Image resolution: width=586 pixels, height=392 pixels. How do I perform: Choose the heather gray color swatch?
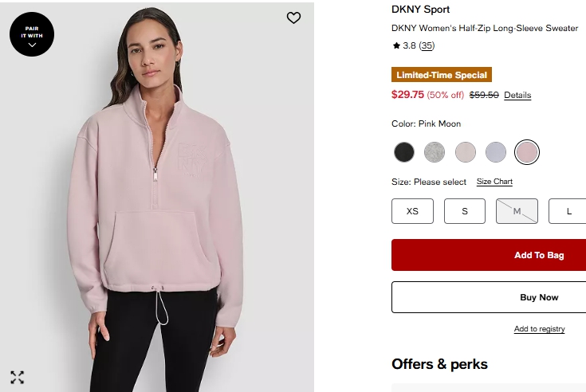pos(435,151)
